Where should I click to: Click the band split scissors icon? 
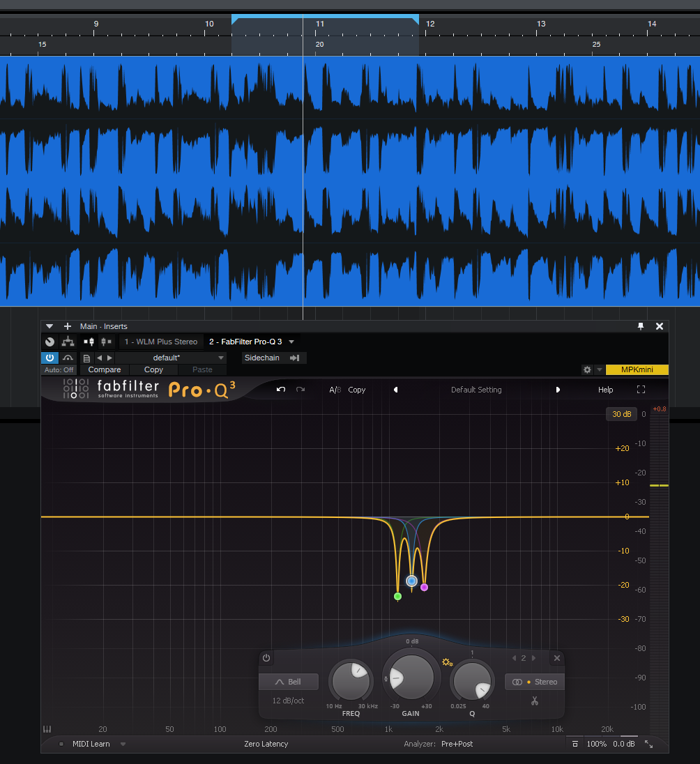[x=534, y=701]
